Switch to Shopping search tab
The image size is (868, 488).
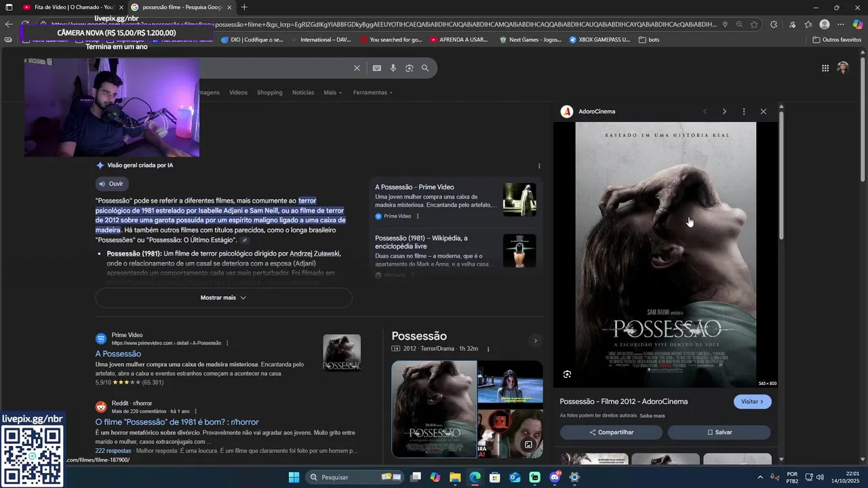(x=269, y=93)
